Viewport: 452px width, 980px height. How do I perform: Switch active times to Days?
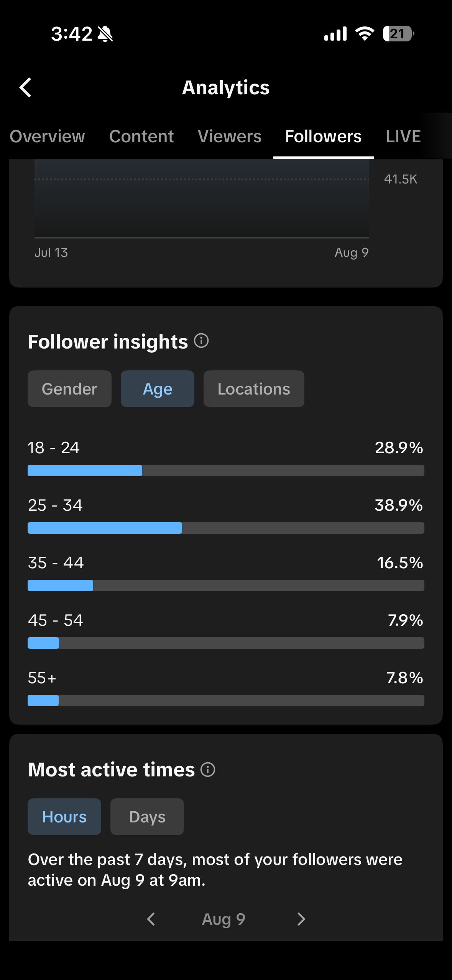(147, 817)
